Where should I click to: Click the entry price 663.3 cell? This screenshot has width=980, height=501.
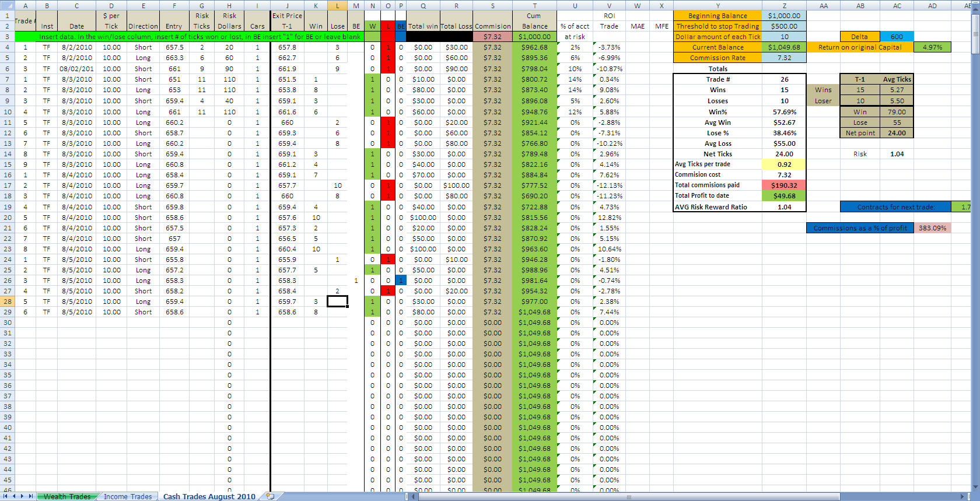(174, 58)
